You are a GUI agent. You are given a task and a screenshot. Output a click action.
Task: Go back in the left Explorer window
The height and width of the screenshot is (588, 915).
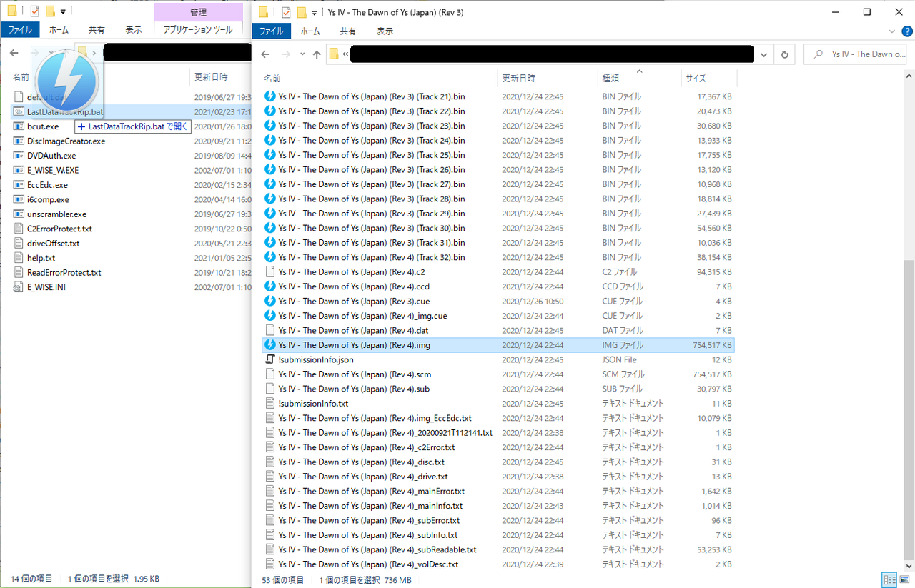(15, 53)
